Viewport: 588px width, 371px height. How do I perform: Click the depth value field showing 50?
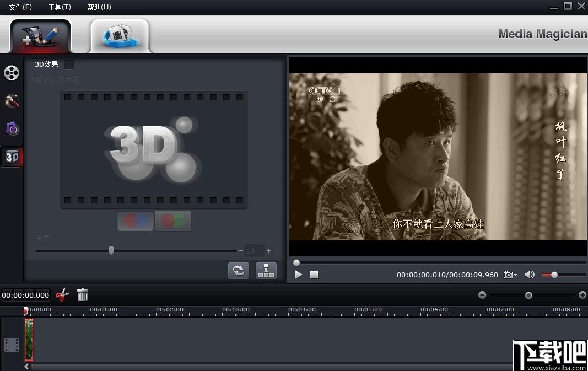point(254,251)
